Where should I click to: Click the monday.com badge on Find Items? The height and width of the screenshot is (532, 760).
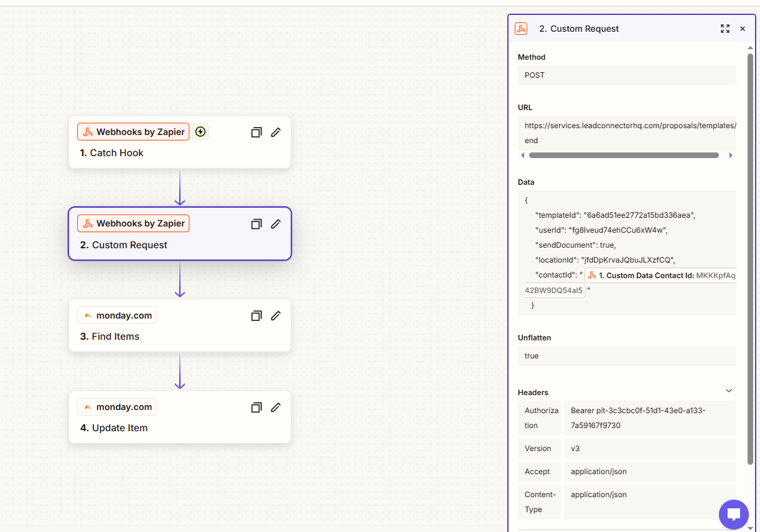pyautogui.click(x=117, y=315)
